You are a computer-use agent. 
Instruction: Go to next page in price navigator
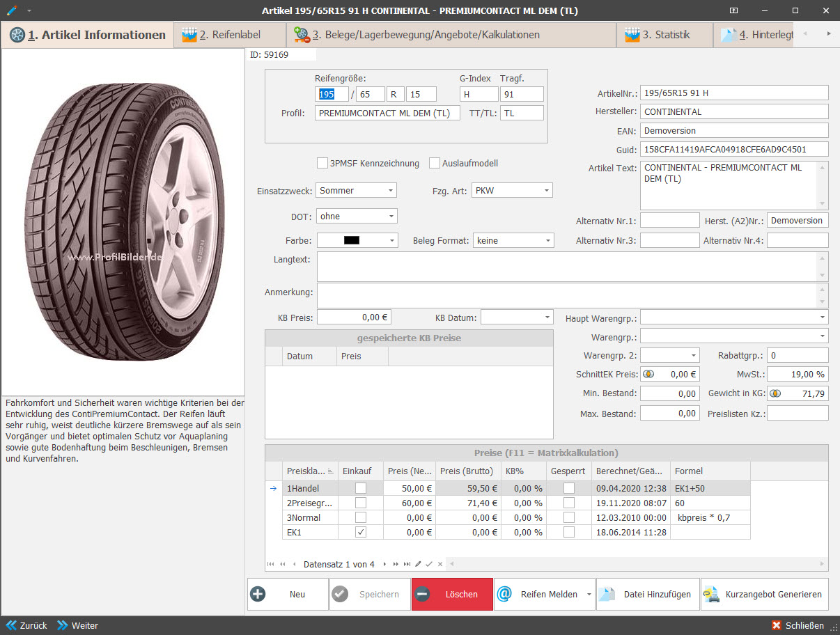[x=396, y=564]
